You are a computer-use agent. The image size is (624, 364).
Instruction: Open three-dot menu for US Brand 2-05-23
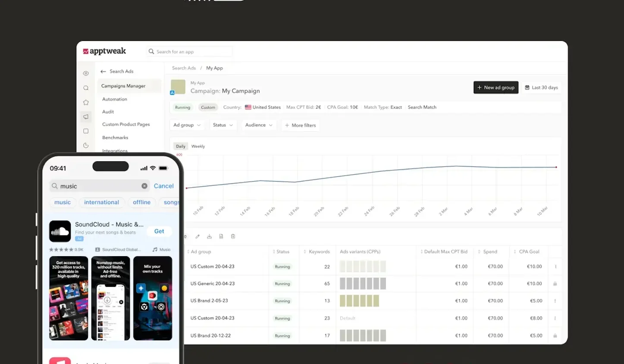pyautogui.click(x=555, y=301)
